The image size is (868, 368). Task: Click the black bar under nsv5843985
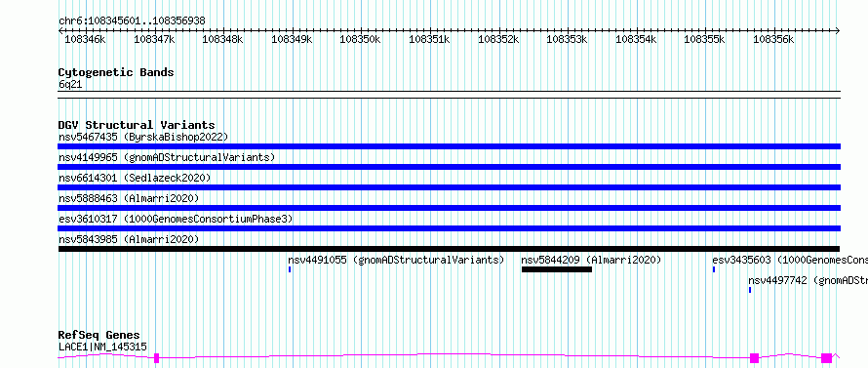pyautogui.click(x=449, y=249)
